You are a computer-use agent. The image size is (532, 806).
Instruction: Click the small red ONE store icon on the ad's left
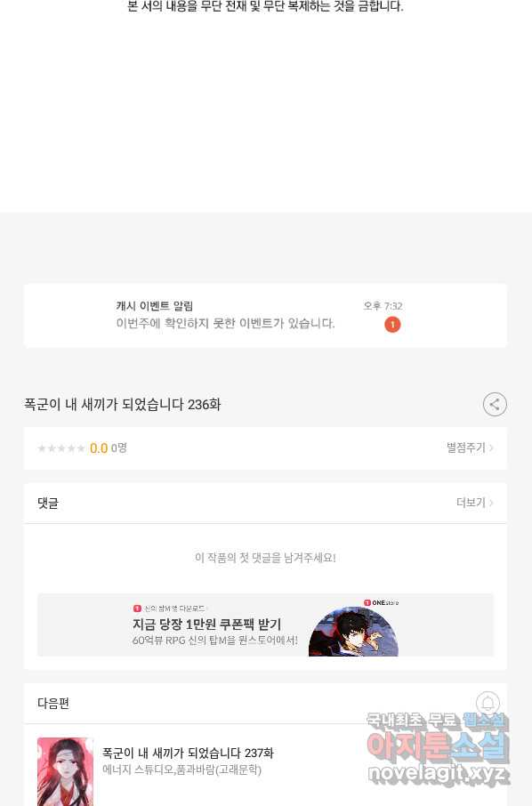pyautogui.click(x=137, y=609)
